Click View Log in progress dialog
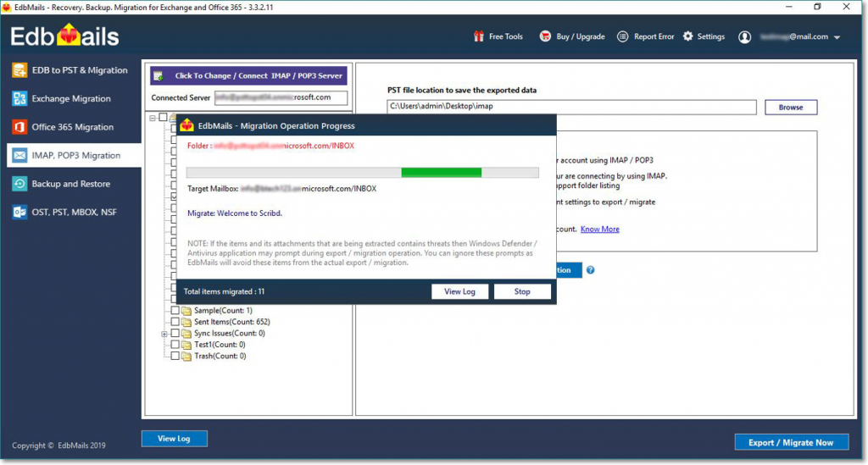This screenshot has width=868, height=465. 459,291
